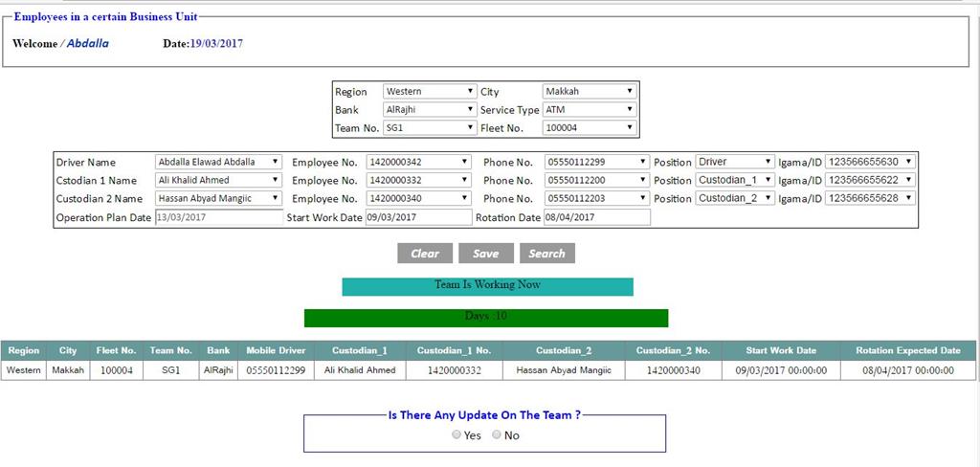Click table cell 1420000340
The image size is (980, 467).
[673, 370]
